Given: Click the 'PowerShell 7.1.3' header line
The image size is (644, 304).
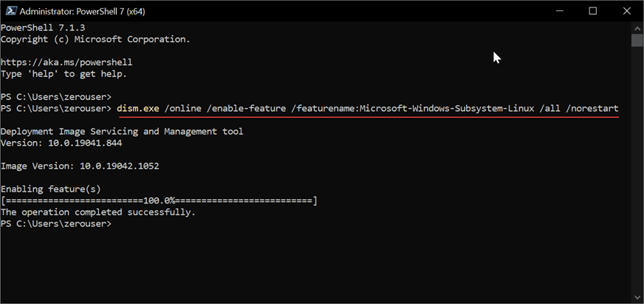Looking at the screenshot, I should point(44,27).
